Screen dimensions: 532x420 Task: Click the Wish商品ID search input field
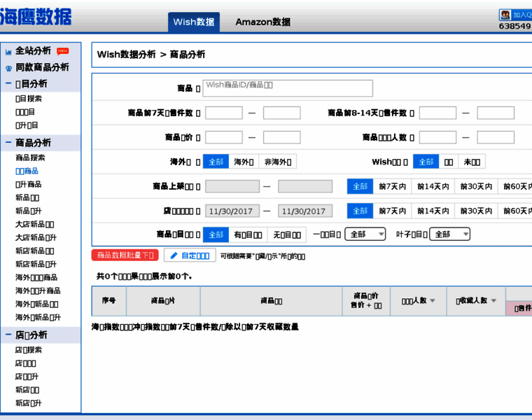287,88
